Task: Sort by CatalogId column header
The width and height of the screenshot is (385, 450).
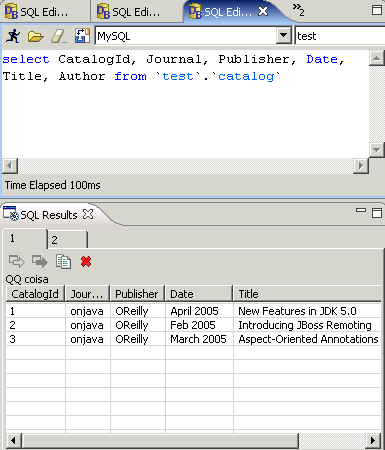Action: coord(35,294)
